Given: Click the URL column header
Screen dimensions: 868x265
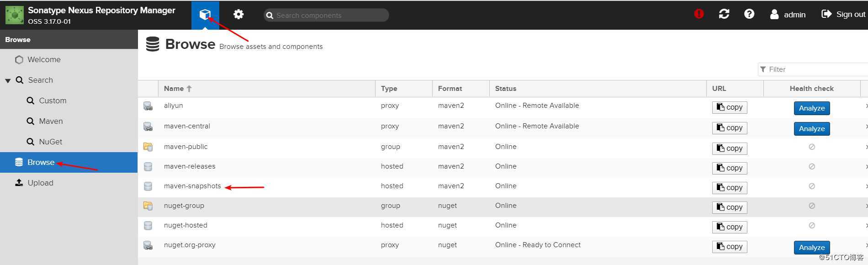Looking at the screenshot, I should click(x=735, y=89).
